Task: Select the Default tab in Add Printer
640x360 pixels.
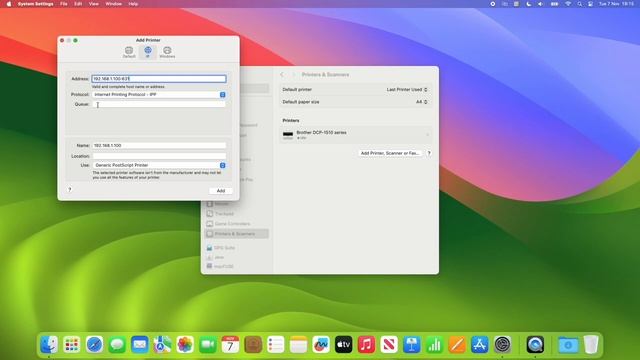Action: pos(129,52)
